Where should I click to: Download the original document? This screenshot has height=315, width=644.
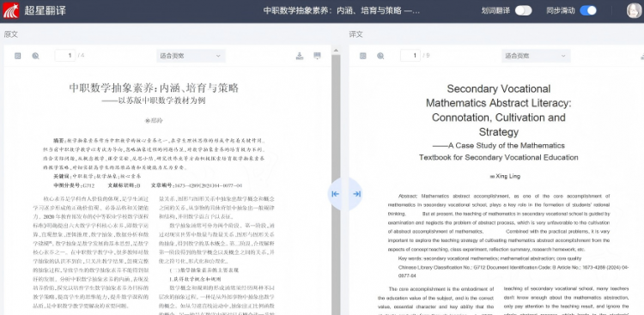pos(300,56)
